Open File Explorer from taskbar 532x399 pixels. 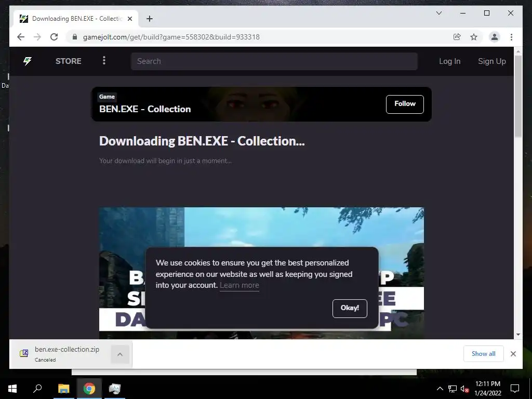(x=63, y=389)
